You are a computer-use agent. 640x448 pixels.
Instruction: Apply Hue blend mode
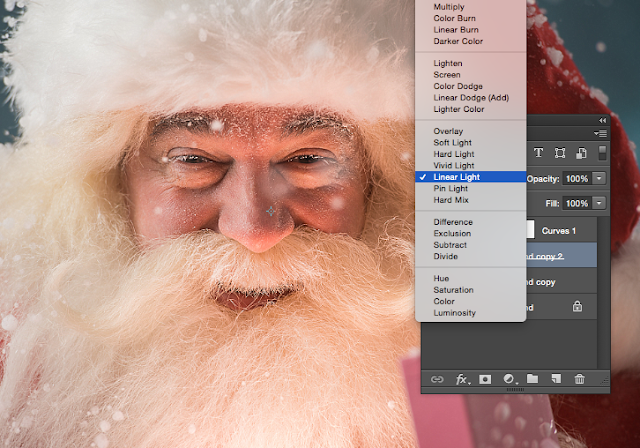[x=441, y=278]
